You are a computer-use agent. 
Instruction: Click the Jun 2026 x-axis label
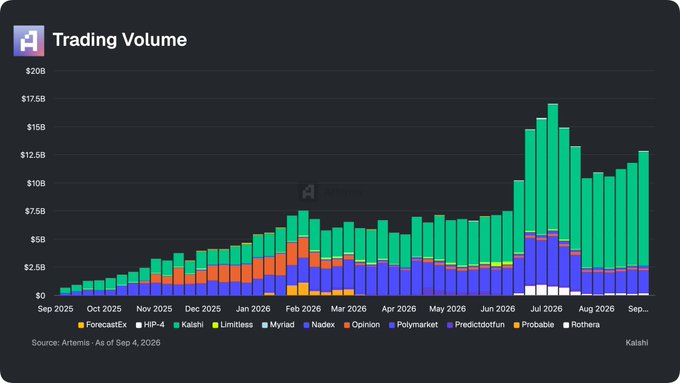(x=497, y=309)
